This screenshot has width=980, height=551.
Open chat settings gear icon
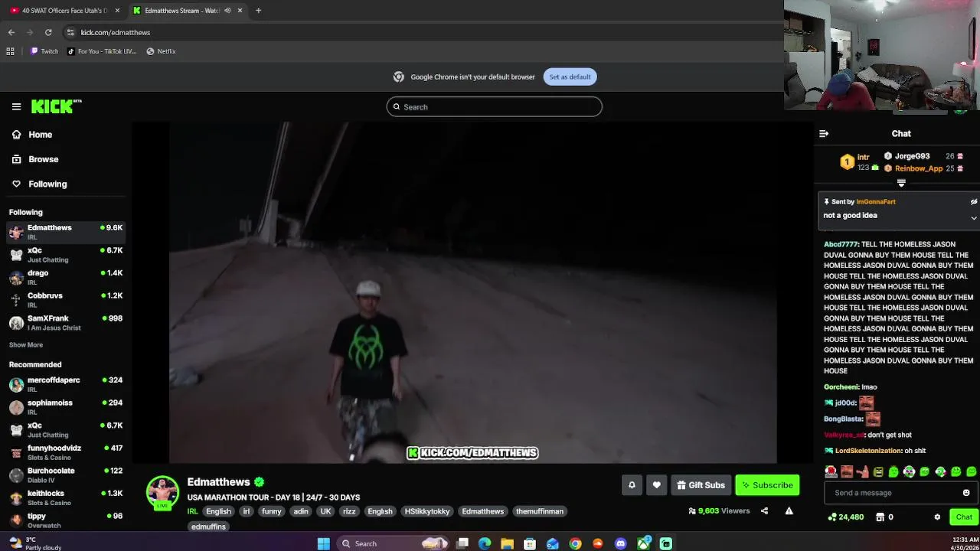click(937, 517)
